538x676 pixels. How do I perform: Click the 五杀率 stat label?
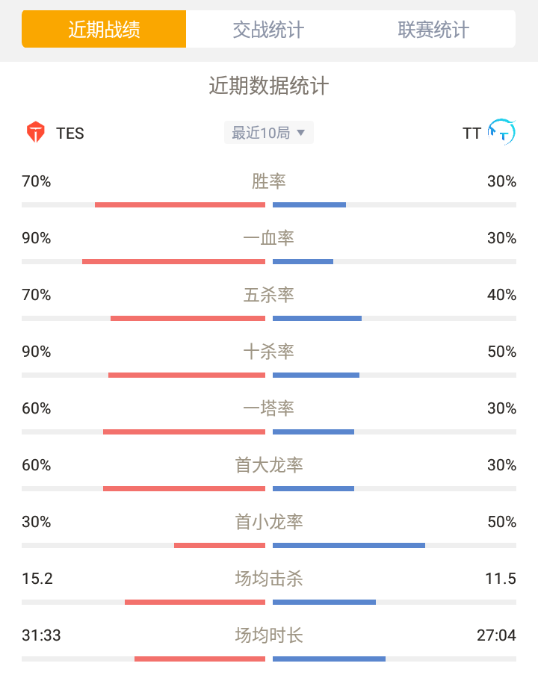coord(269,295)
